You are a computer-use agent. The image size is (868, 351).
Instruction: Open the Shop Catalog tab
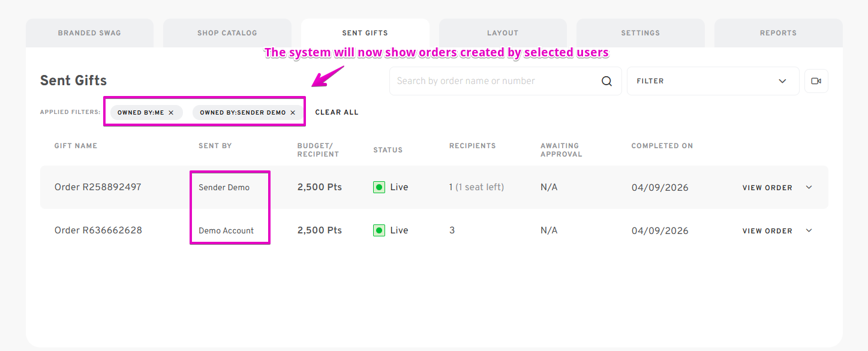(227, 33)
